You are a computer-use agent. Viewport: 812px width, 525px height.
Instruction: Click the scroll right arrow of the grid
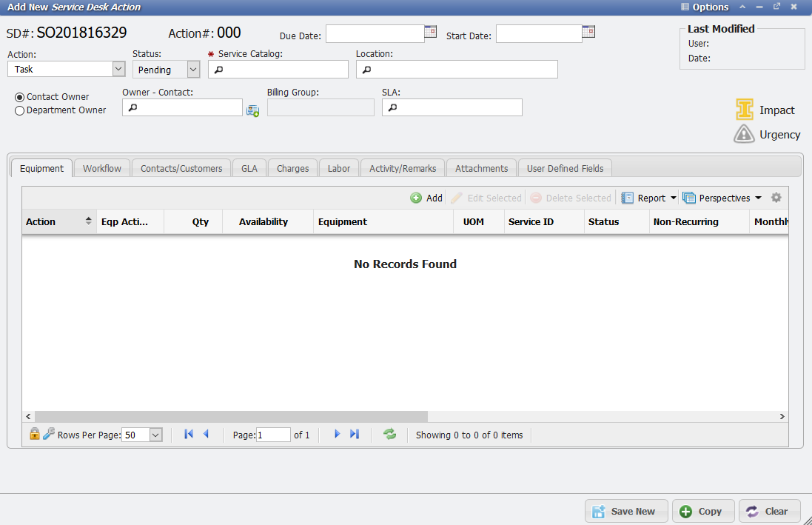[x=782, y=416]
